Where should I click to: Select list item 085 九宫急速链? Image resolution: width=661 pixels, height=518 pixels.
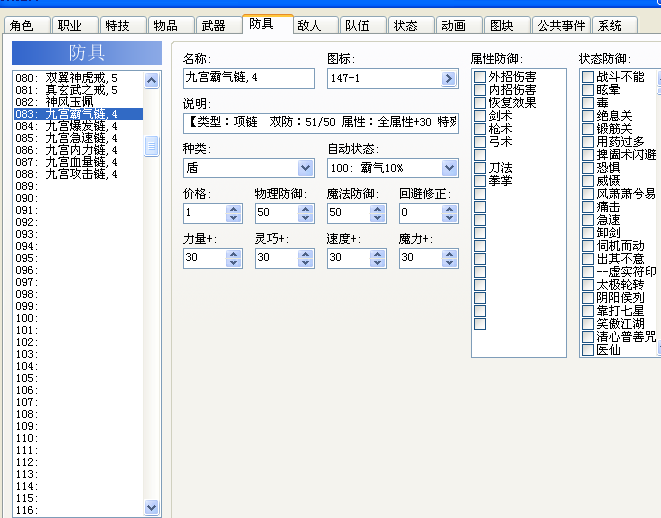tap(78, 138)
